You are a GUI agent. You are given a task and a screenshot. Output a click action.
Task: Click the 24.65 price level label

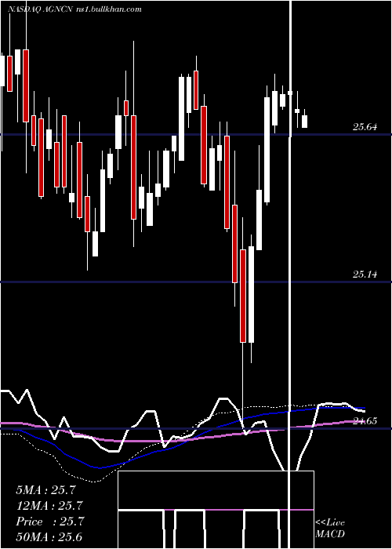pyautogui.click(x=365, y=421)
